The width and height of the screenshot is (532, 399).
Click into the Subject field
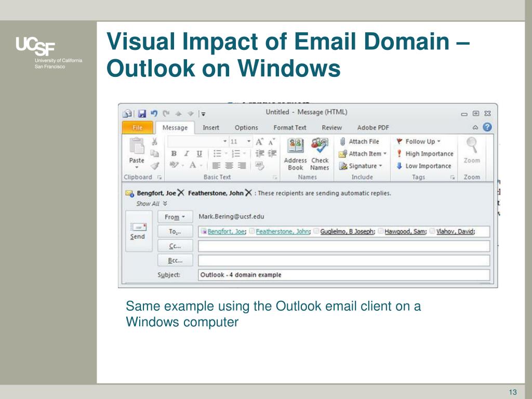click(344, 275)
